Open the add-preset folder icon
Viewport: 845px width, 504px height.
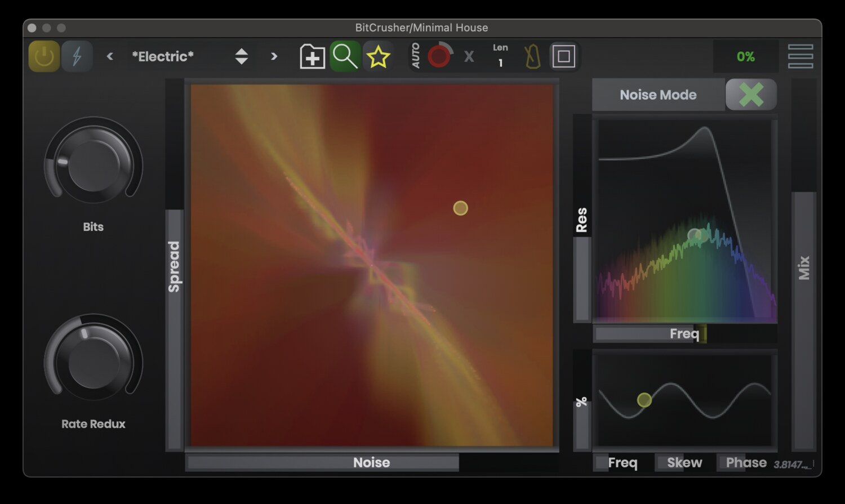click(311, 56)
